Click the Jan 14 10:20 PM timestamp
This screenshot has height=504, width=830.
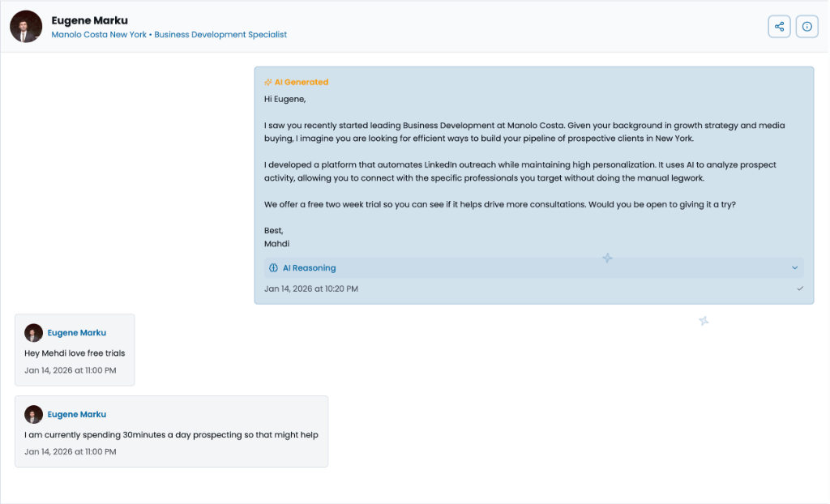tap(313, 288)
